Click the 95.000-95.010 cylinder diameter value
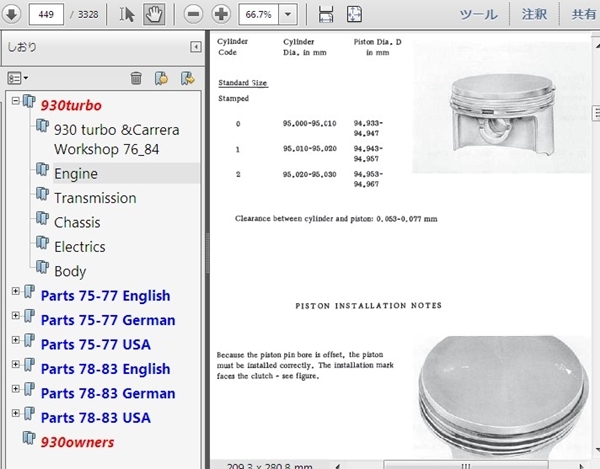The height and width of the screenshot is (469, 600). coord(310,124)
